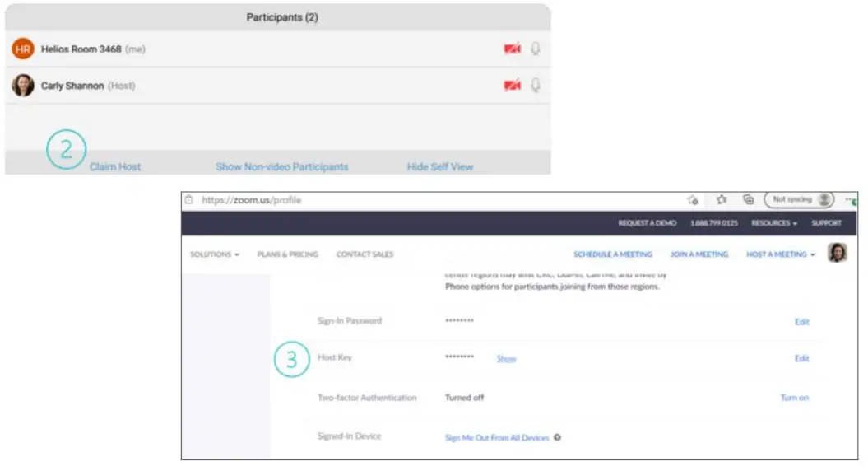868x471 pixels.
Task: Open the browser favorites list icon
Action: coord(721,199)
